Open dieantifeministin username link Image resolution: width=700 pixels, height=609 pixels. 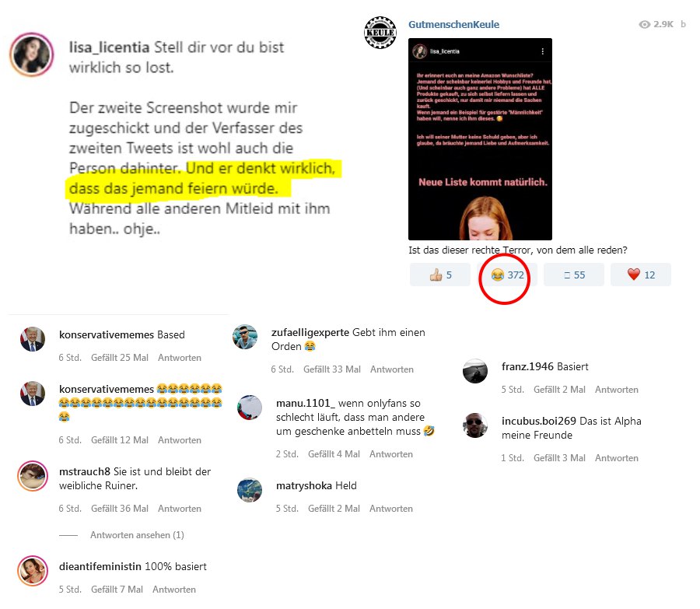[100, 566]
